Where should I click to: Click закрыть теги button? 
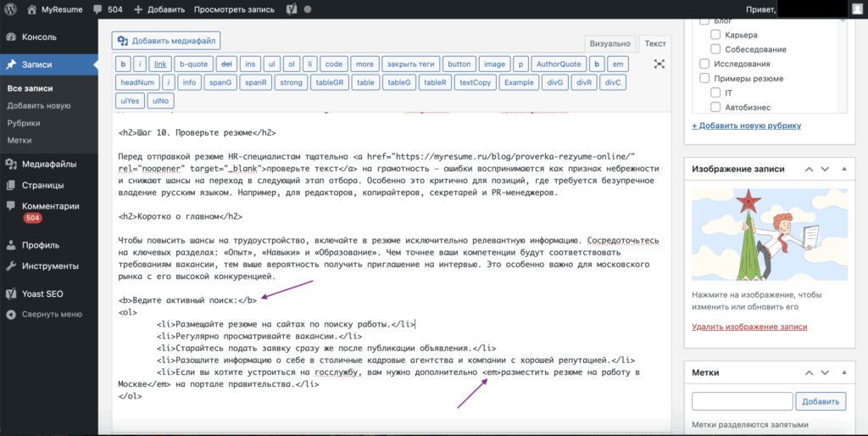tap(411, 64)
